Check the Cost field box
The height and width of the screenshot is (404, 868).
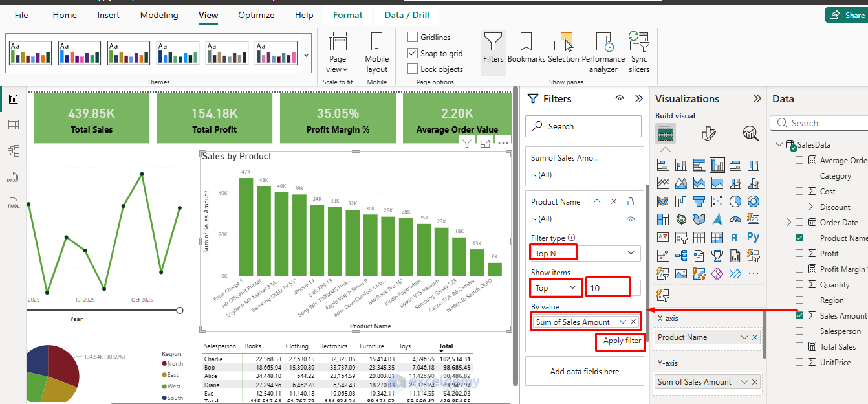click(x=799, y=191)
